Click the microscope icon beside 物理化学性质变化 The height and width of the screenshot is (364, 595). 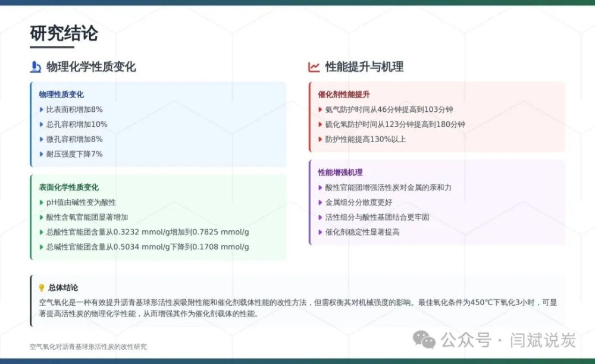[36, 67]
